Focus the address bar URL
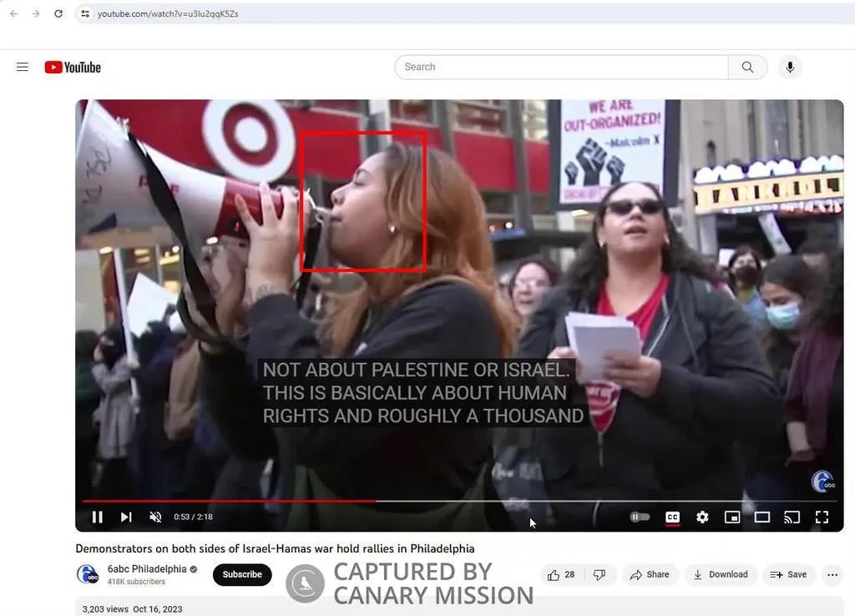 coord(168,13)
